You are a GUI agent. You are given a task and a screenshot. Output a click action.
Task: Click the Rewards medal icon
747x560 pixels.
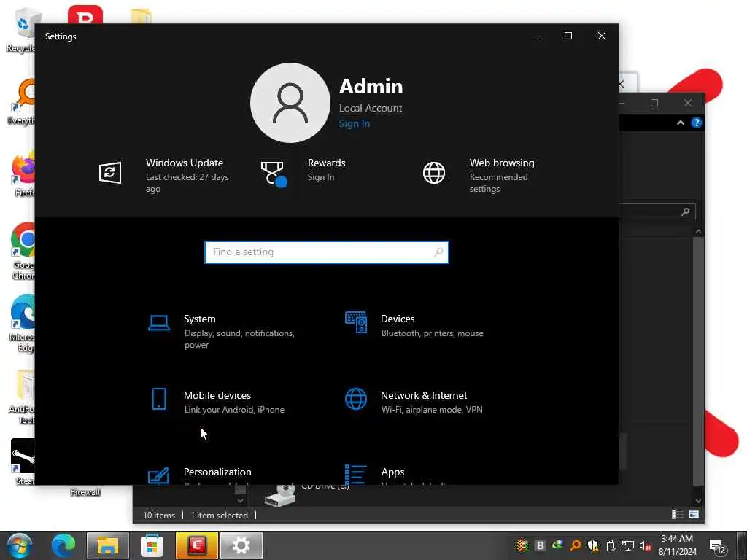pyautogui.click(x=274, y=174)
